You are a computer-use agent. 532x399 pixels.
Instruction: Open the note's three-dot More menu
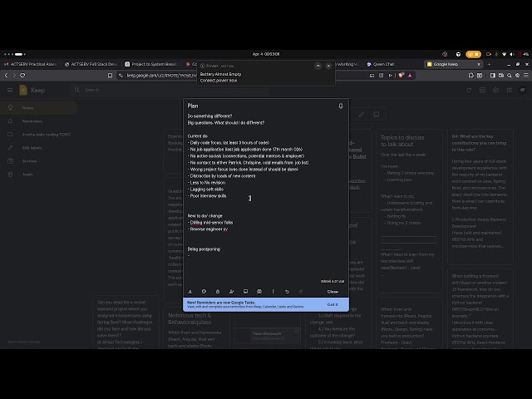pyautogui.click(x=273, y=292)
